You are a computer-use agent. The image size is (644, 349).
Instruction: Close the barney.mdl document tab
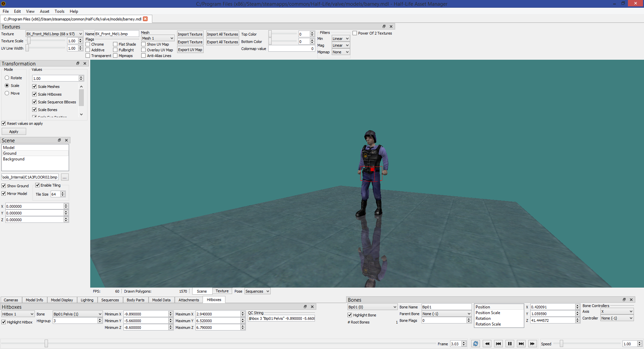point(145,19)
